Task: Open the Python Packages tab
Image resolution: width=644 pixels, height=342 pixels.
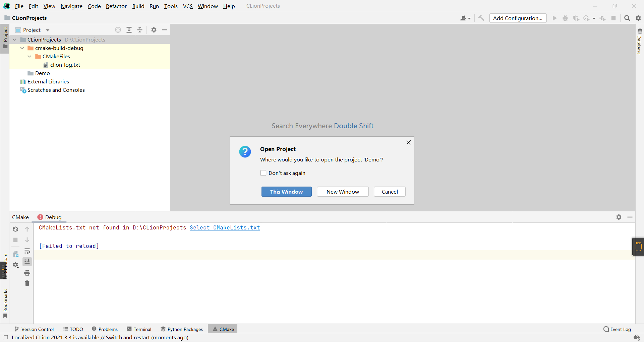Action: 182,329
